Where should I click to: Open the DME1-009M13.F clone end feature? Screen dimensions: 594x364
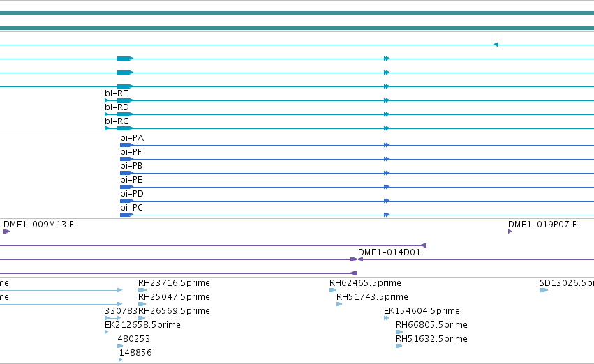pyautogui.click(x=38, y=225)
